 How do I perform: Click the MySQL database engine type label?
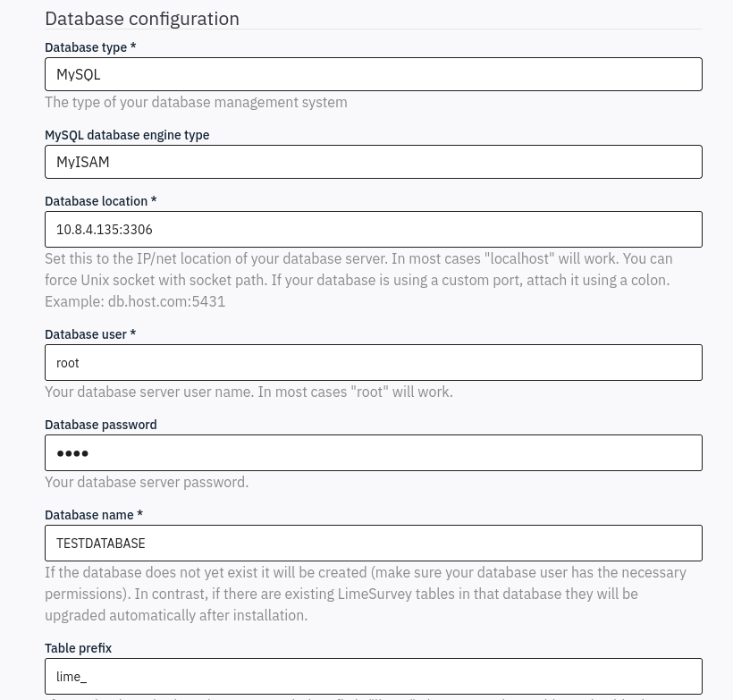[127, 135]
